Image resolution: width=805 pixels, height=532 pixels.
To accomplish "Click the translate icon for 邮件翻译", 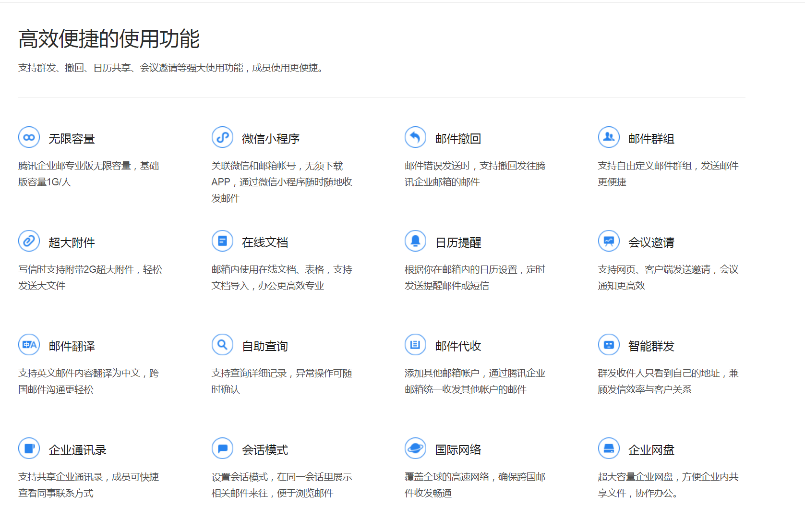I will (29, 345).
